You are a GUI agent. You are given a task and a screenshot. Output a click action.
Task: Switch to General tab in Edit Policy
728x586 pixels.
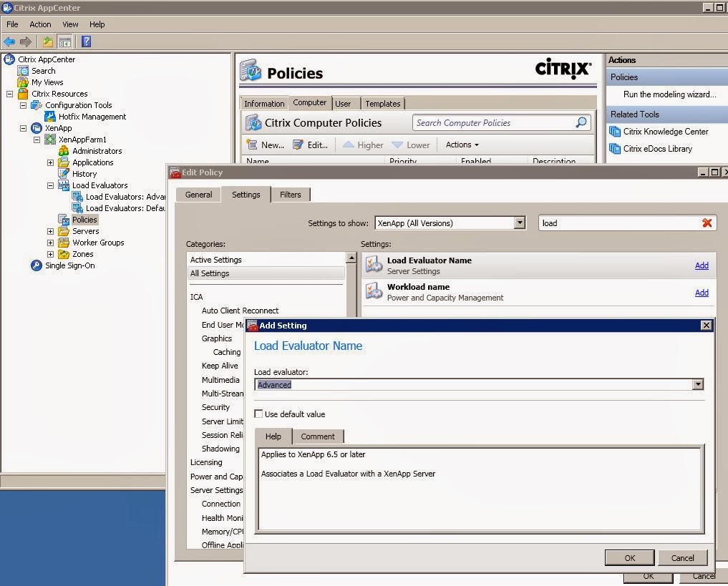(x=199, y=195)
